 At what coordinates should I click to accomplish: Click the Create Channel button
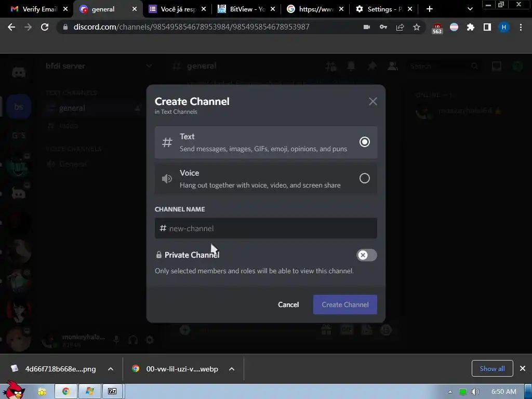(345, 304)
